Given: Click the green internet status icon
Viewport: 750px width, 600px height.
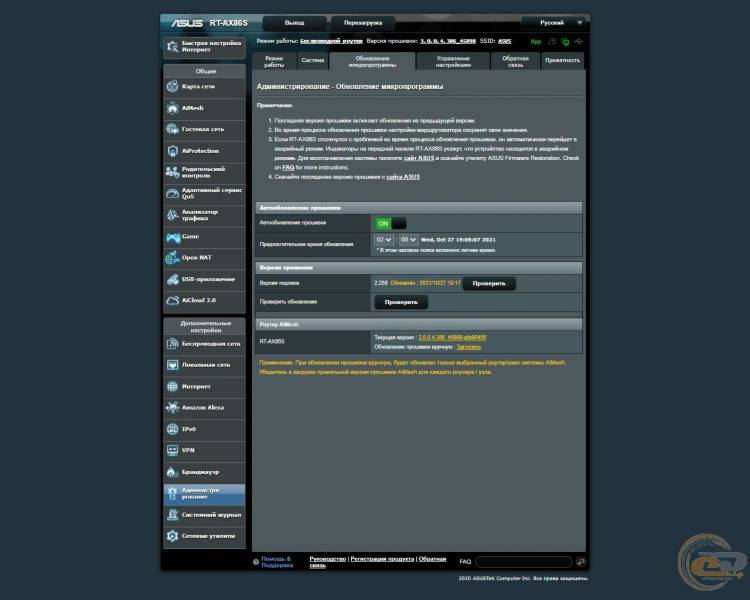Looking at the screenshot, I should click(x=565, y=42).
